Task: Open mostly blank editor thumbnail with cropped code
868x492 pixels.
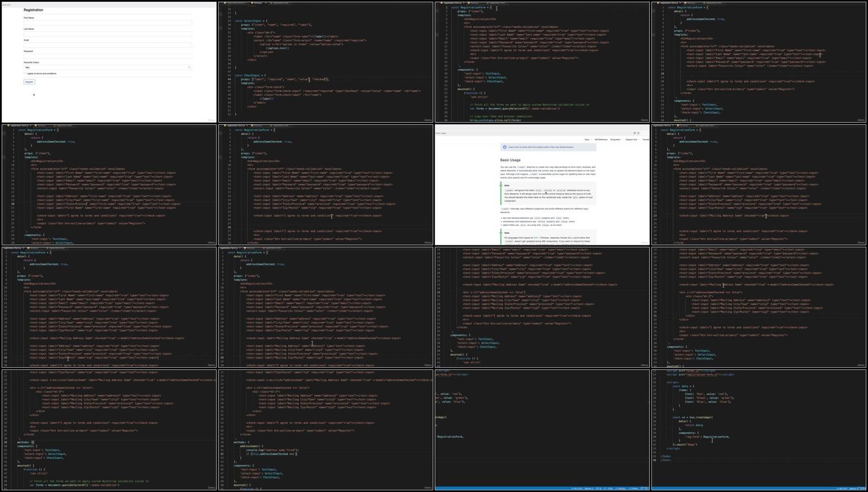Action: (542, 430)
